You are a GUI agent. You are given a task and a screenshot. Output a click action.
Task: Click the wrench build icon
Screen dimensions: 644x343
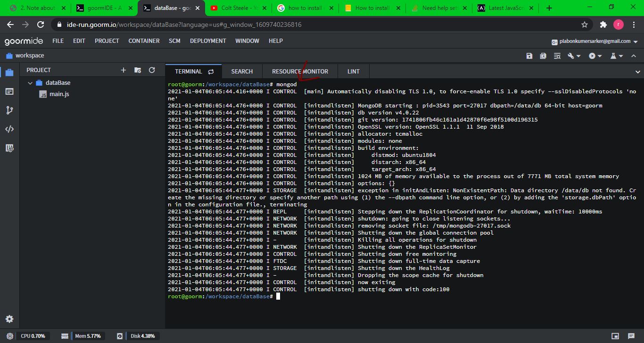click(x=571, y=56)
